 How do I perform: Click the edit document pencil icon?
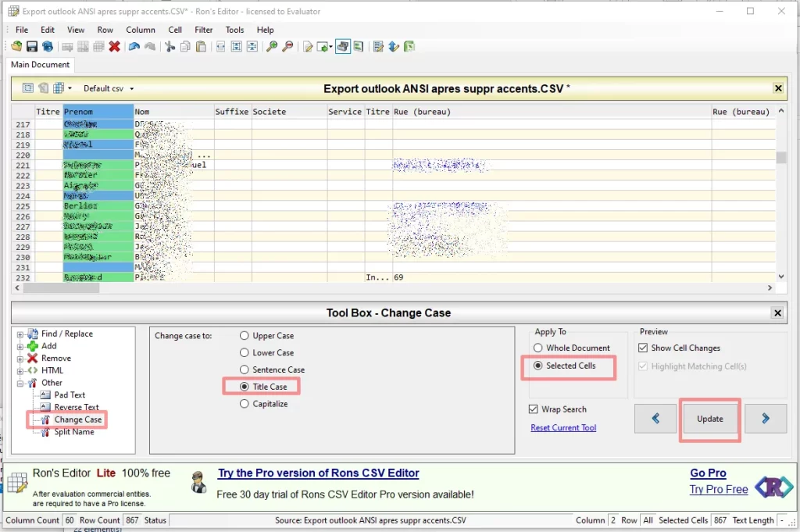pyautogui.click(x=308, y=46)
